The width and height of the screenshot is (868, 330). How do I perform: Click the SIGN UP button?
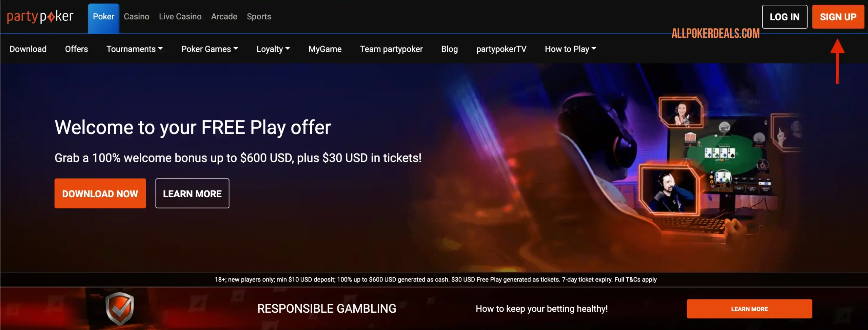(x=838, y=17)
